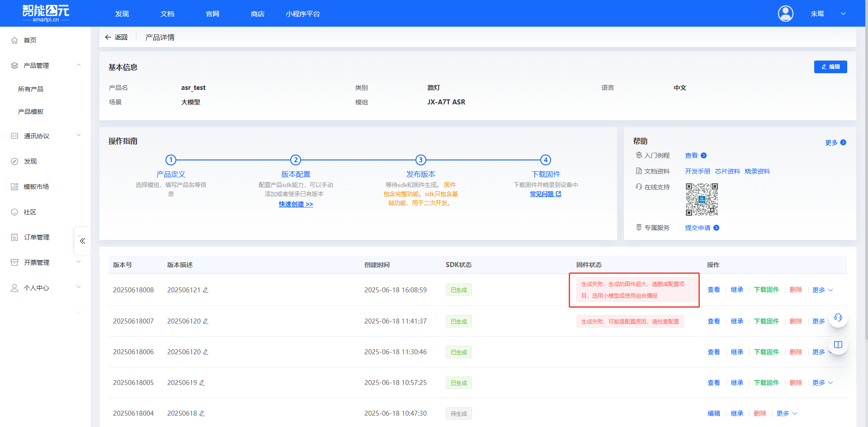Open 文档 in the top navigation
This screenshot has width=868, height=427.
pos(167,14)
